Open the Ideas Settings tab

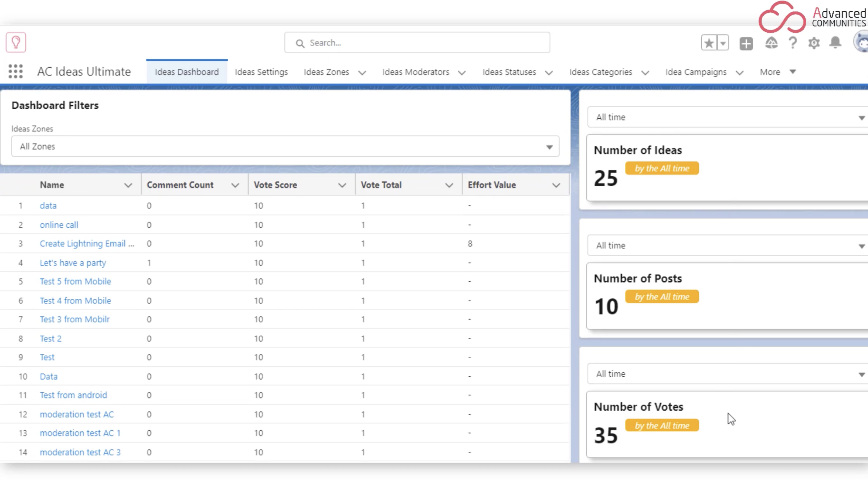click(x=261, y=72)
